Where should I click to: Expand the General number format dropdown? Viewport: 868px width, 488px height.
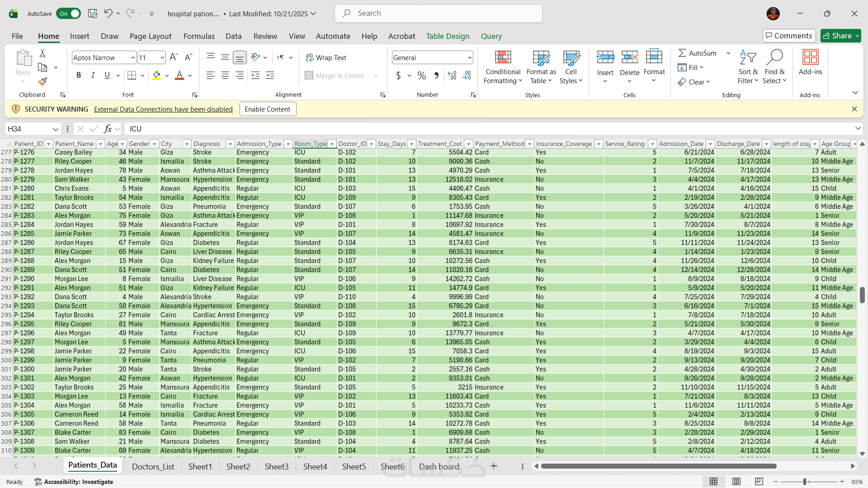(x=469, y=57)
